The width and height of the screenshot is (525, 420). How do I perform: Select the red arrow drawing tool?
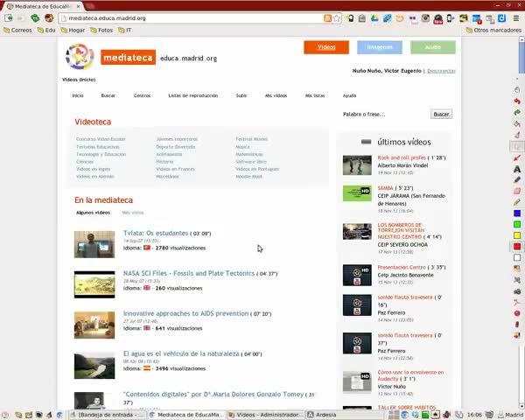click(517, 157)
